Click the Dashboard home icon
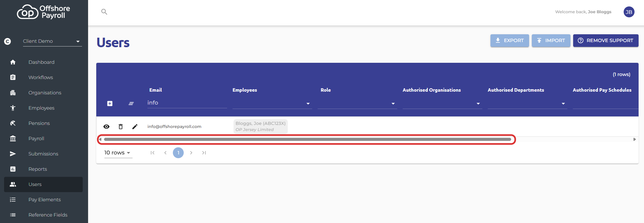 tap(13, 62)
